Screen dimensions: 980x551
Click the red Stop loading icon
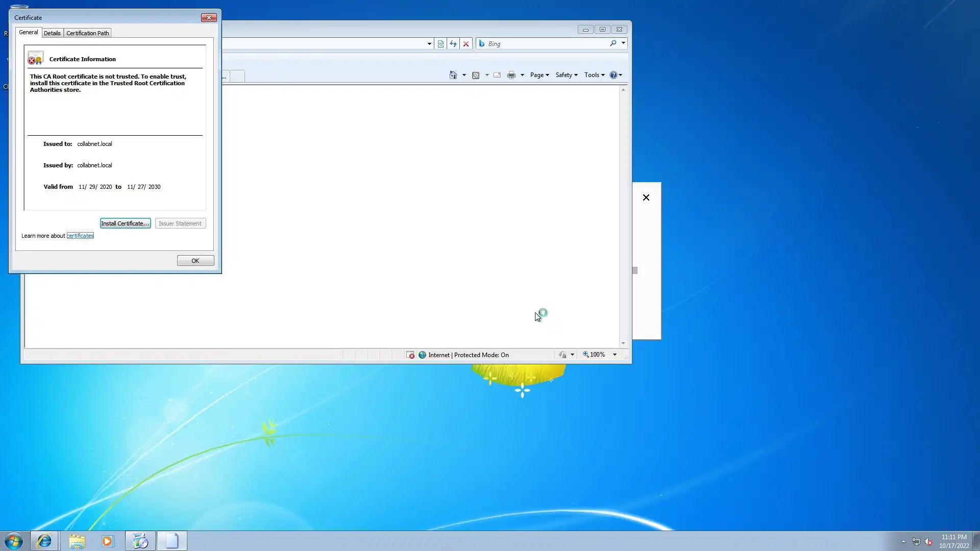point(466,44)
